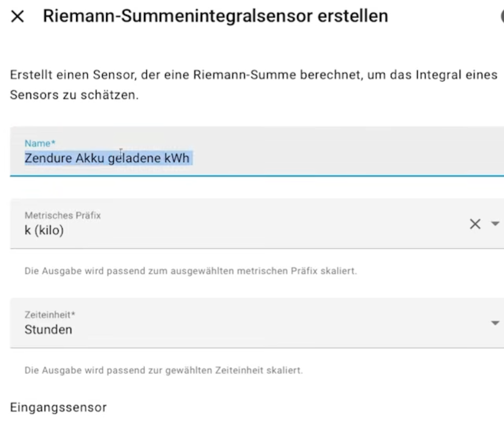This screenshot has width=504, height=422.
Task: Clear the k (kilo) prefix selection
Action: click(475, 224)
